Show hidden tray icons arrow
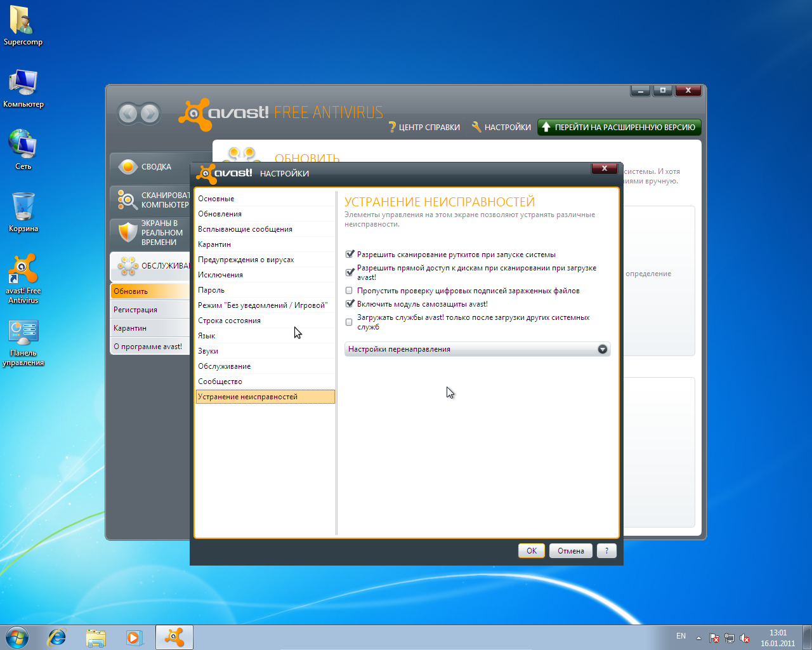Viewport: 812px width, 650px height. [698, 638]
